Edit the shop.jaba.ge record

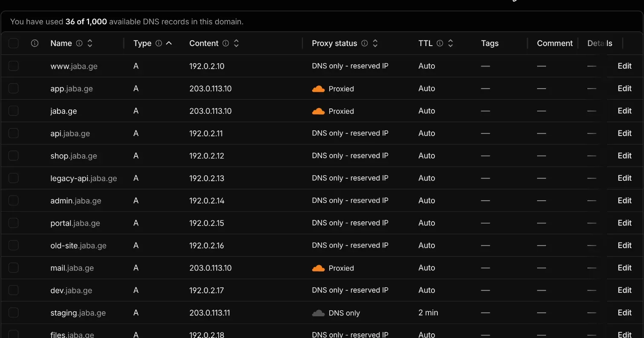(625, 156)
